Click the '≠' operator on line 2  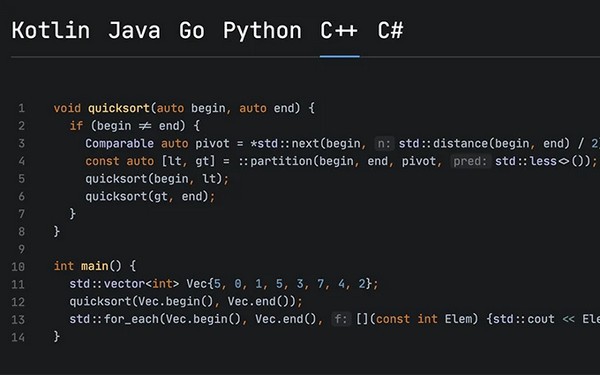pos(145,126)
